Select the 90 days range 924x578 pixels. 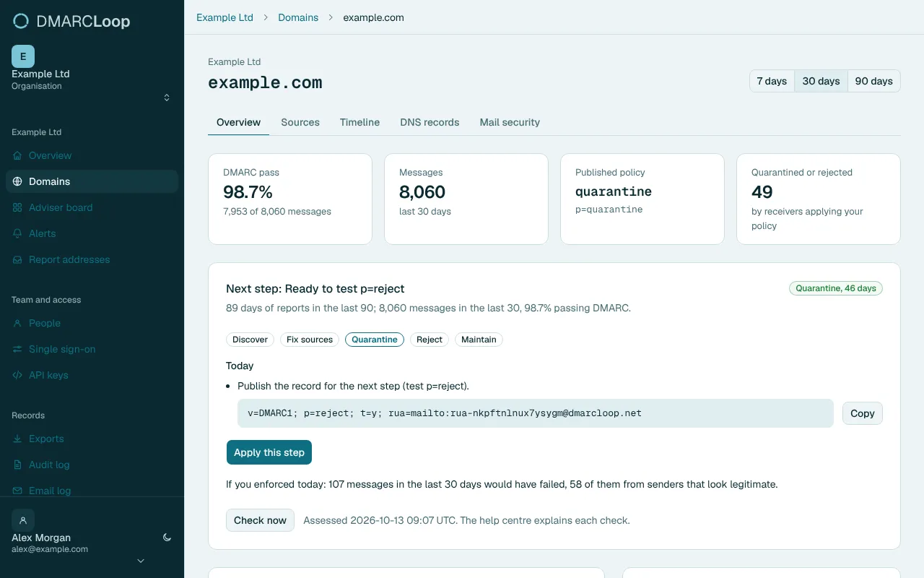[x=873, y=81]
